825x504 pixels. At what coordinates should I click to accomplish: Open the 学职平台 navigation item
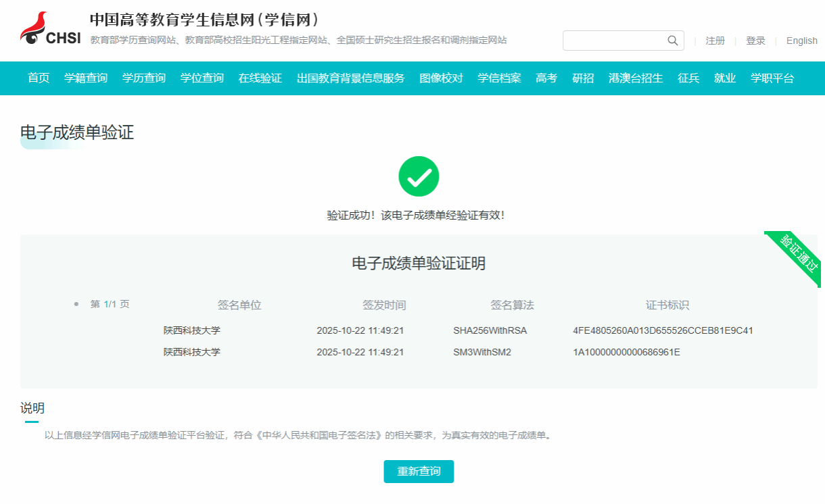point(772,78)
